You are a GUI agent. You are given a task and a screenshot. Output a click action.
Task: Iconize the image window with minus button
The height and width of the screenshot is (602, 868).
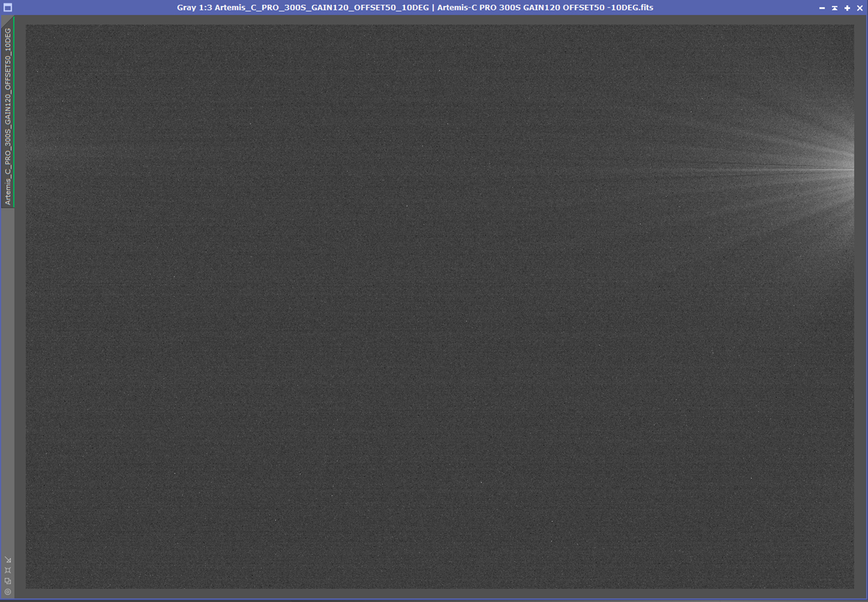point(822,8)
